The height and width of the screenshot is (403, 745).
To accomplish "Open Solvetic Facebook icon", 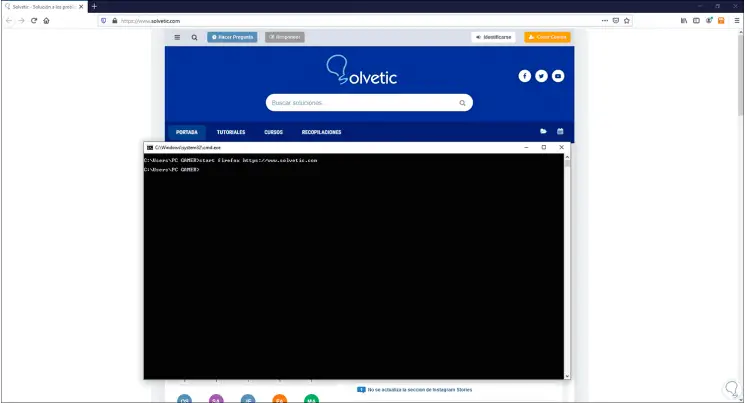I will (525, 76).
